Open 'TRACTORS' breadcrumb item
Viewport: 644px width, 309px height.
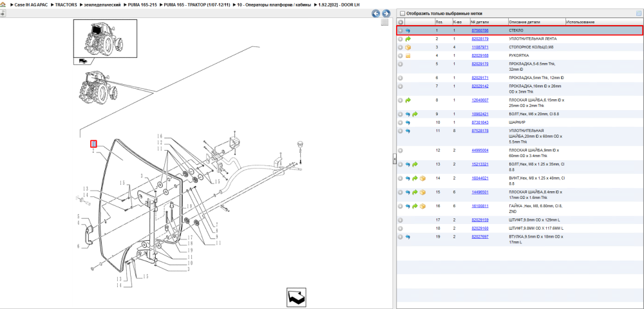coord(66,5)
